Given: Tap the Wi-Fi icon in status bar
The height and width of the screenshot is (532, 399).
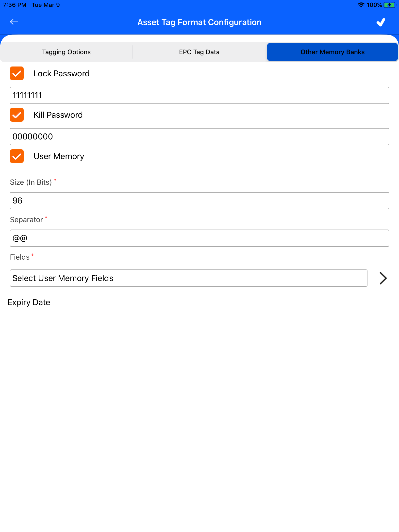Looking at the screenshot, I should coord(361,5).
